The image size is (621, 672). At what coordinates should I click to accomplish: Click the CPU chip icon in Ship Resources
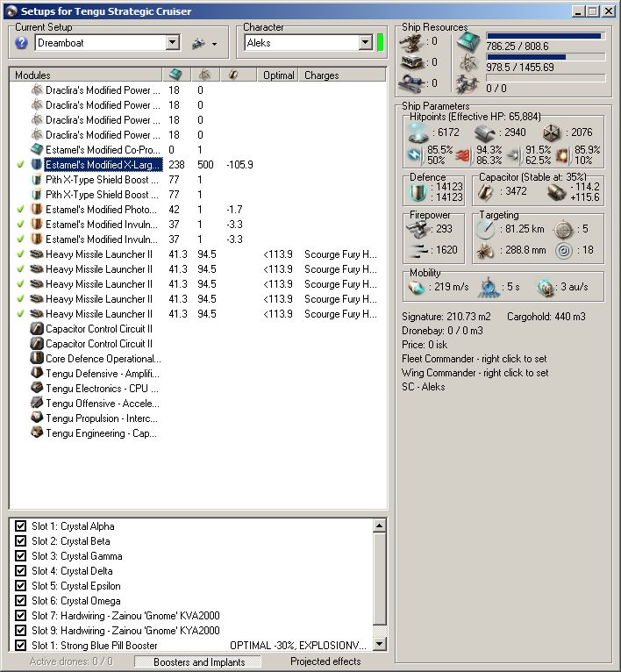tap(468, 41)
